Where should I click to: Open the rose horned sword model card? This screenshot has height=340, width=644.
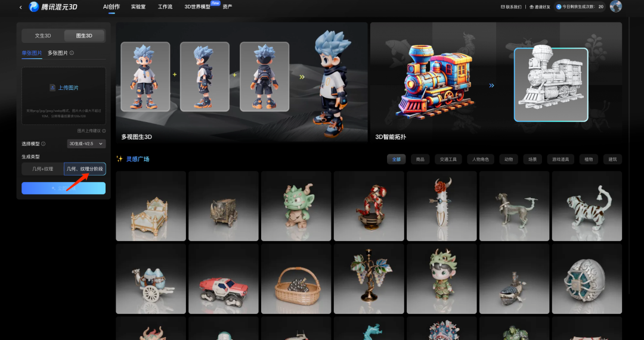tap(441, 206)
